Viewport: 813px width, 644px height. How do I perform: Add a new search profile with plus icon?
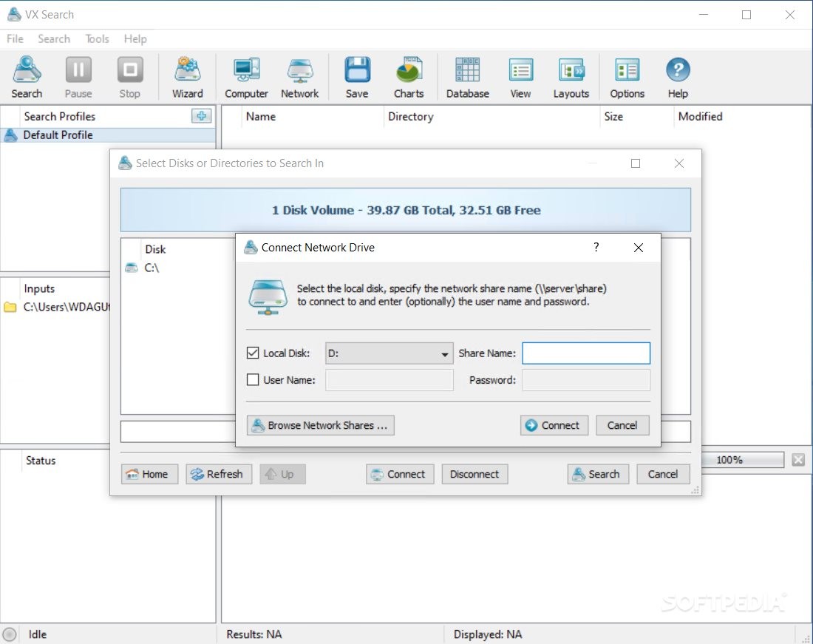(201, 115)
